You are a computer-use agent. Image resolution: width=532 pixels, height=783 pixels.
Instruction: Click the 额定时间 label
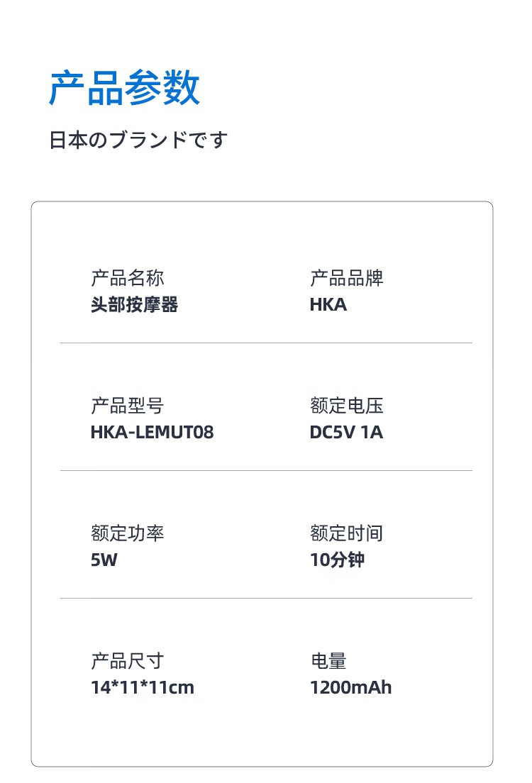[347, 533]
